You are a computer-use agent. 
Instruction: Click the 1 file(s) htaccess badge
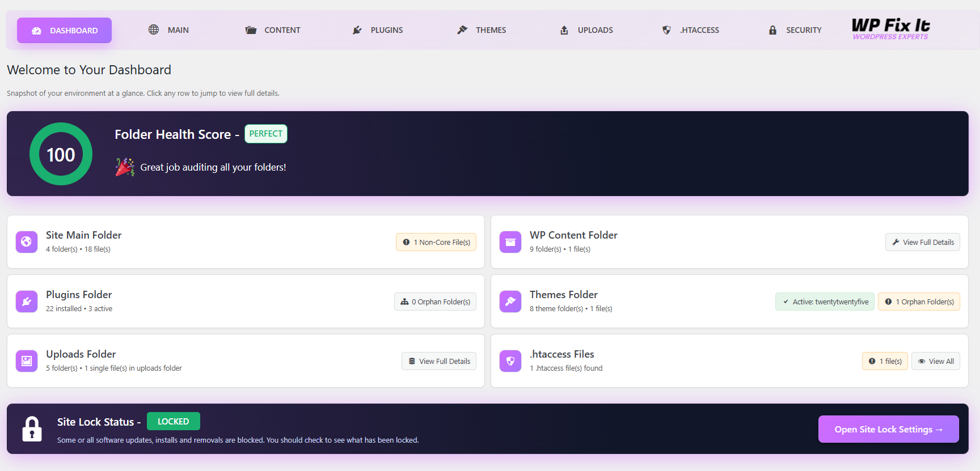885,361
